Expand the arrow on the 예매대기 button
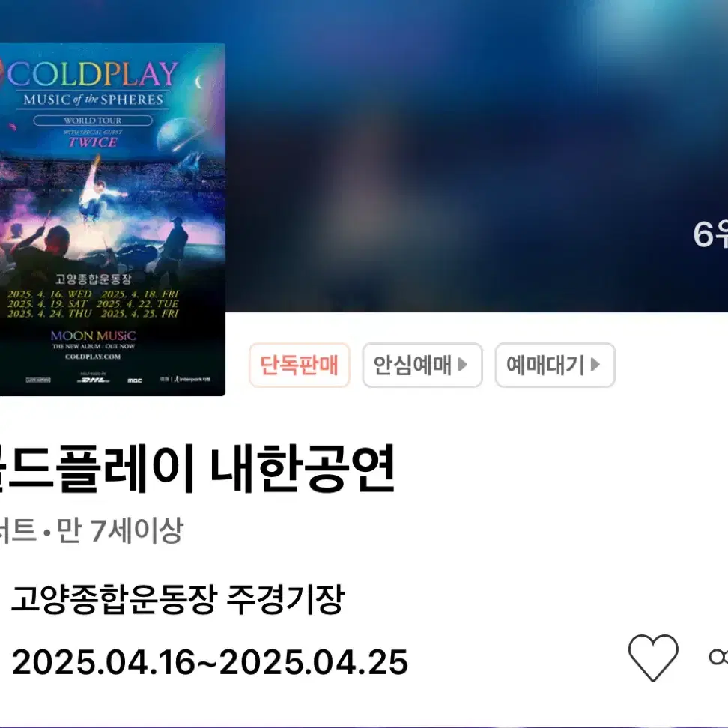 tap(595, 365)
